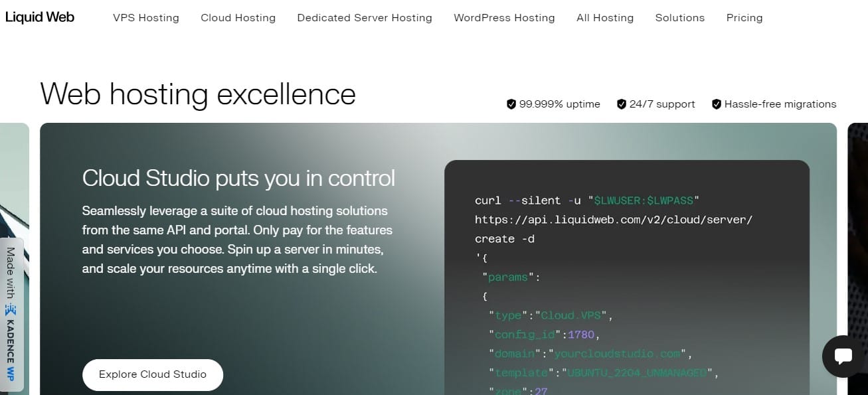
Task: Open Dedicated Server Hosting menu
Action: [x=365, y=18]
